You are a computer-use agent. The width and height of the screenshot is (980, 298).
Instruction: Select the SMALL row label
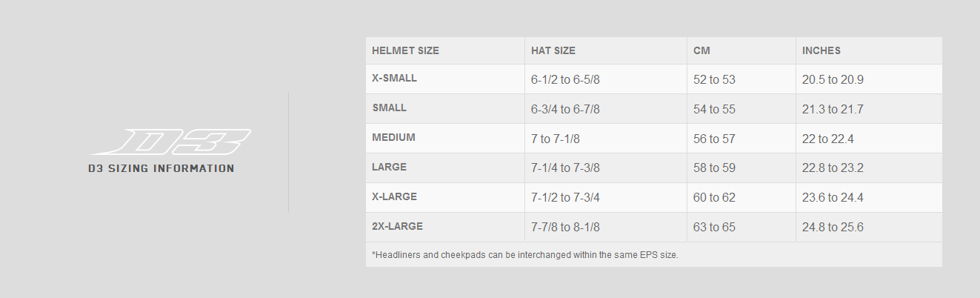[x=390, y=107]
